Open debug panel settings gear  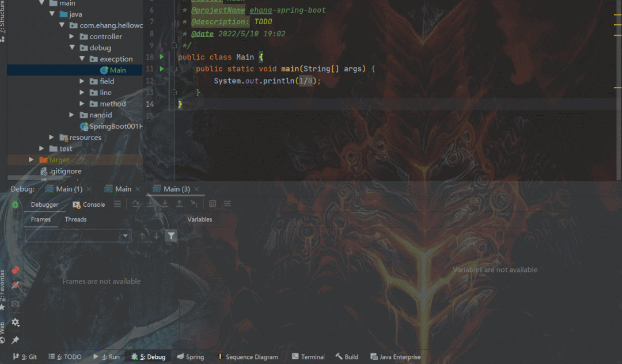tap(15, 322)
